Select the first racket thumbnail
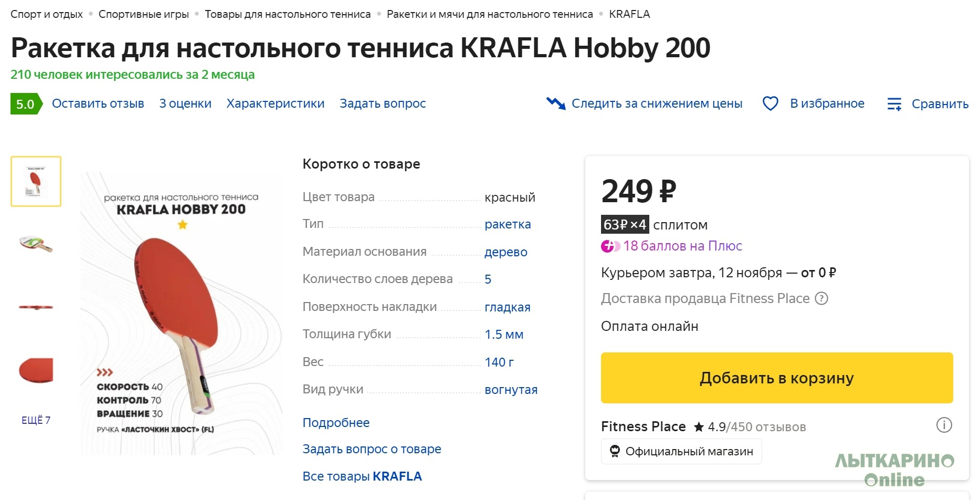 (36, 181)
